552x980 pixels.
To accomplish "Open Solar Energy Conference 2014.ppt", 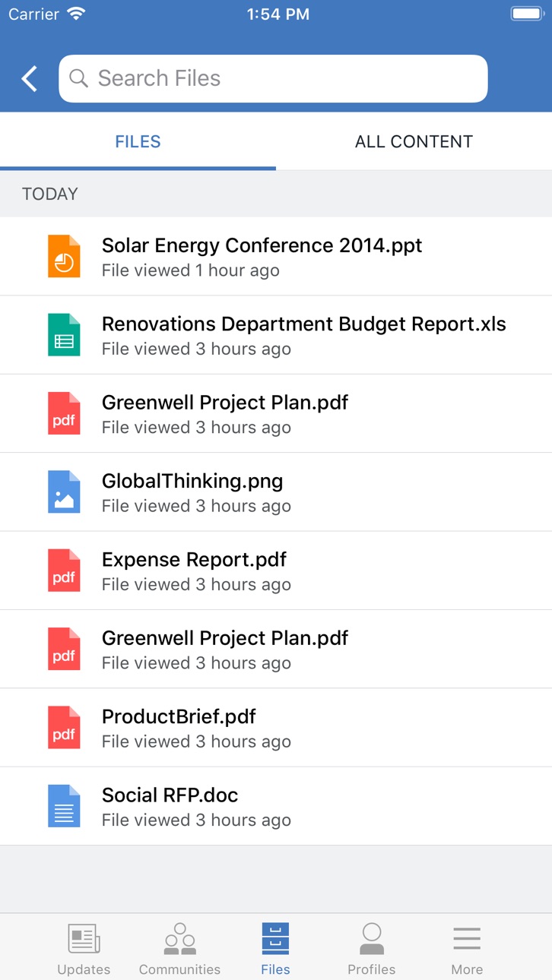I will [276, 256].
